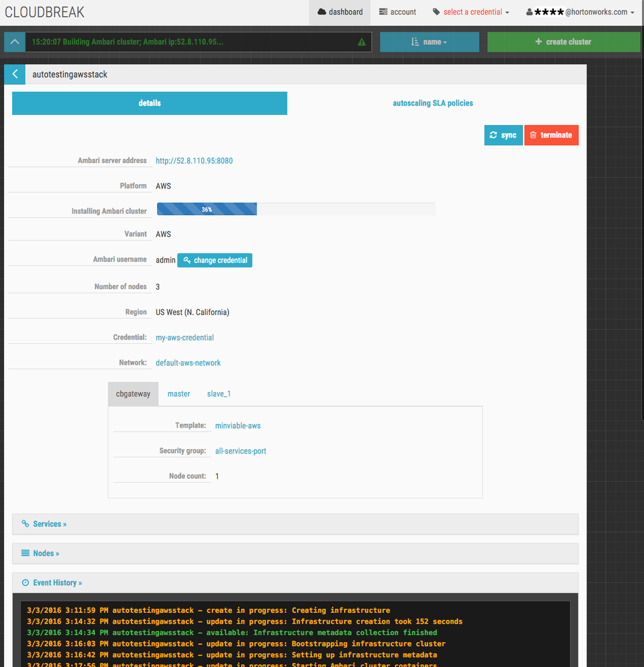The image size is (644, 667).
Task: Select the cbgateway host group tab
Action: point(133,394)
